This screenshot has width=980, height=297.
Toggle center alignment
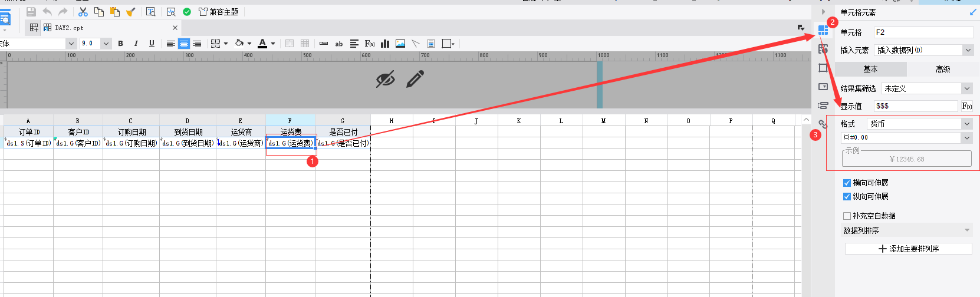184,44
